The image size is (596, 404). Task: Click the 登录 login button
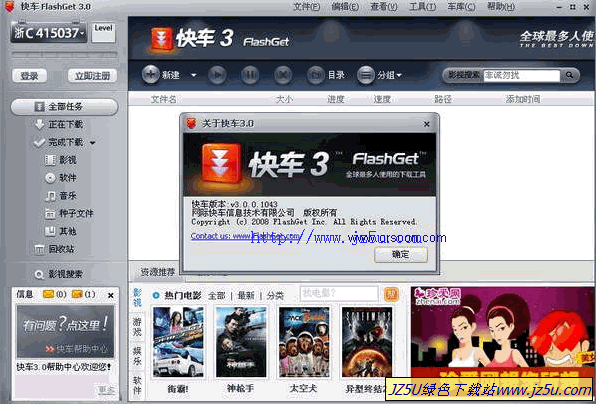click(29, 76)
